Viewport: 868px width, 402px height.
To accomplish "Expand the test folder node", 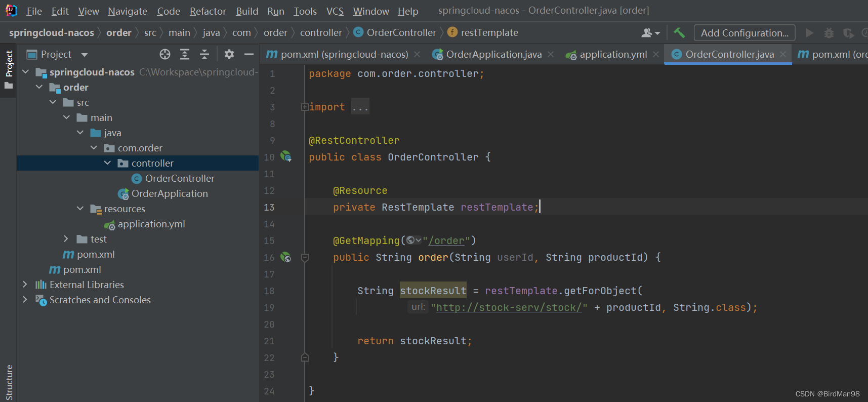I will (66, 239).
